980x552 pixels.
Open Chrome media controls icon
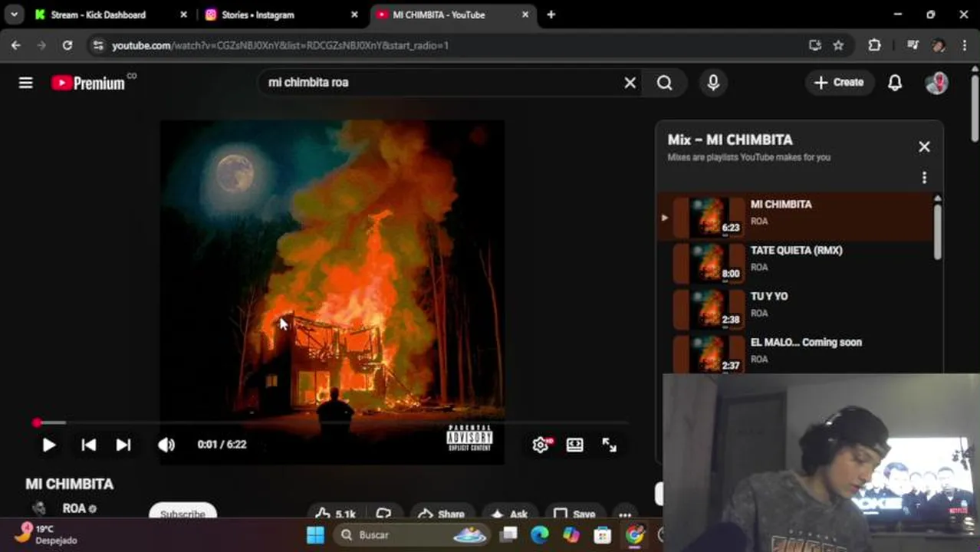[x=913, y=45]
